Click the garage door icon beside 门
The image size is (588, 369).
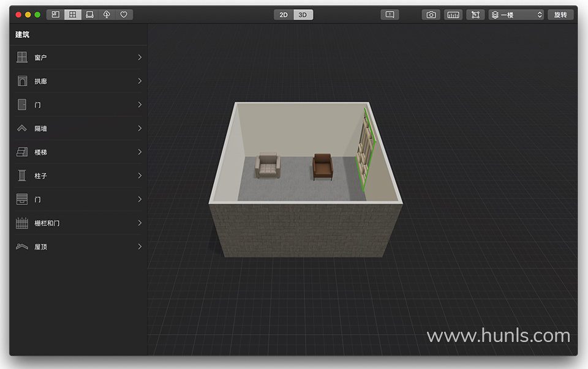22,199
